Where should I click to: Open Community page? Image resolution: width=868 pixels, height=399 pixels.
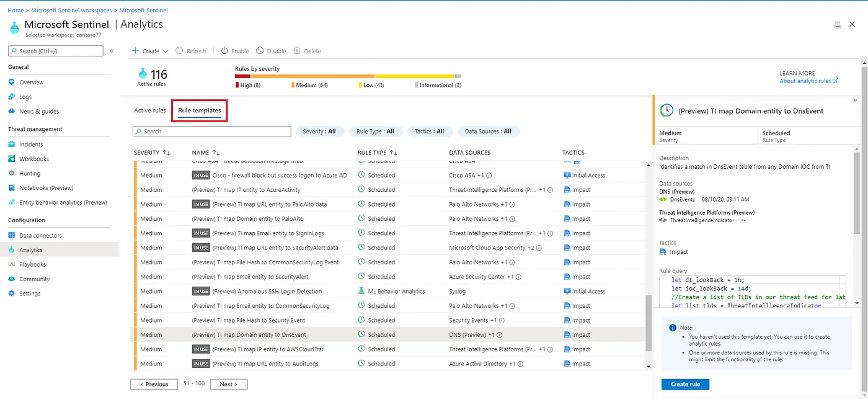pos(34,279)
